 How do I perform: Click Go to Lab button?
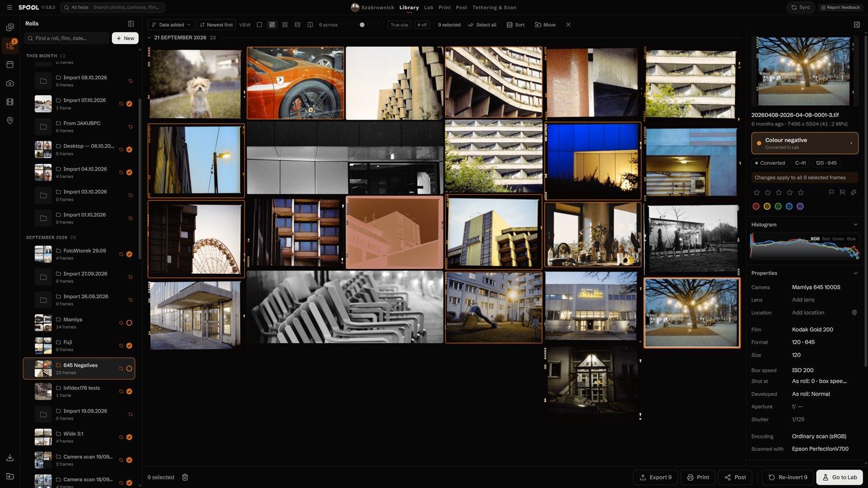(x=840, y=477)
